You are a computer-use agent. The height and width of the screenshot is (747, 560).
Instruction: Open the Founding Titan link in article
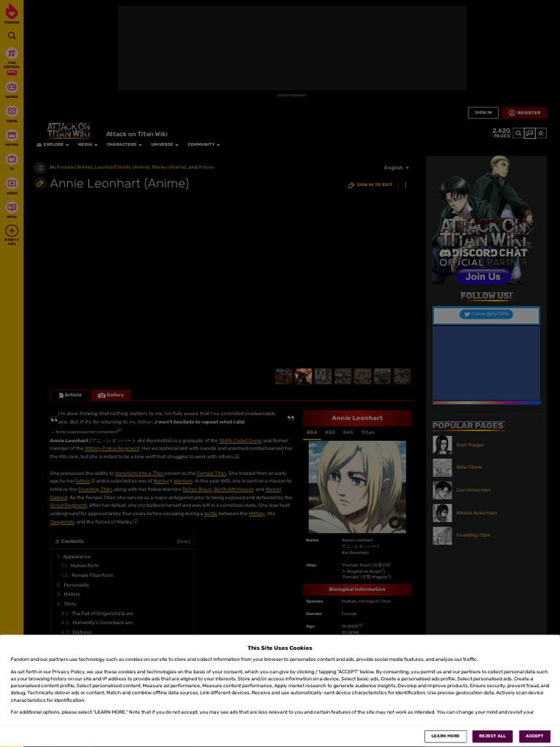95,489
